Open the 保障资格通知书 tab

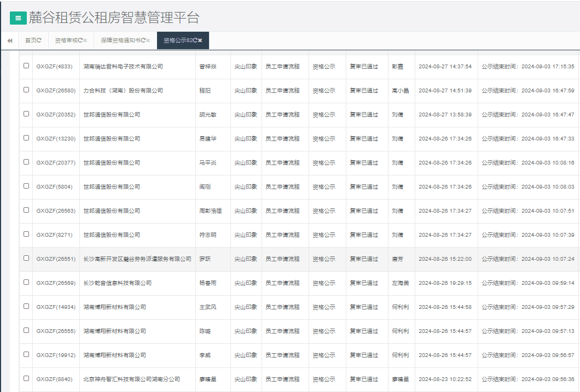(x=120, y=40)
